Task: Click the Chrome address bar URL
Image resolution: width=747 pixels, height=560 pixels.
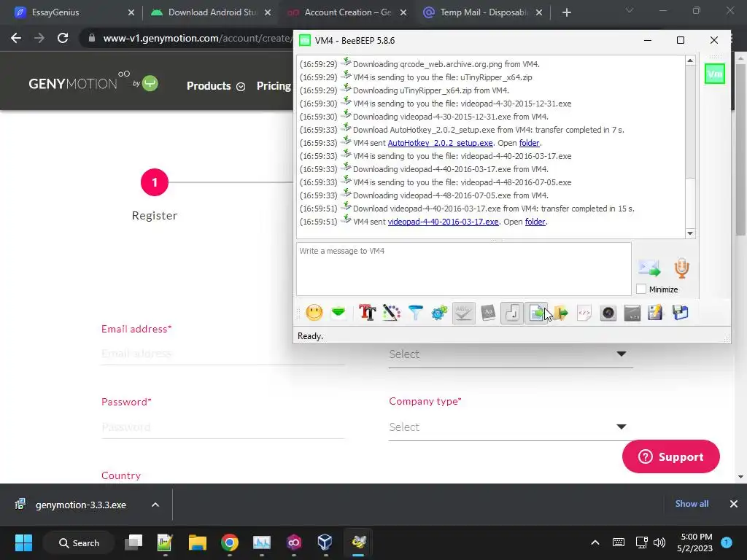Action: (x=197, y=38)
